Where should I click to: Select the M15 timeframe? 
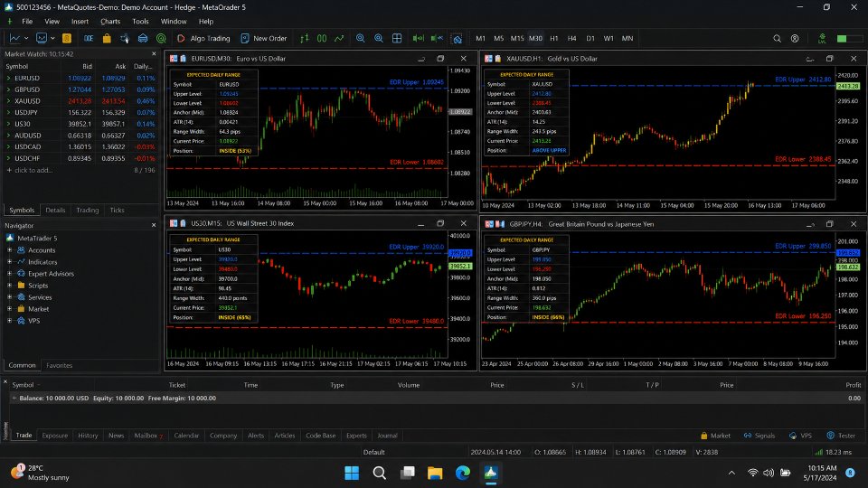coord(517,38)
